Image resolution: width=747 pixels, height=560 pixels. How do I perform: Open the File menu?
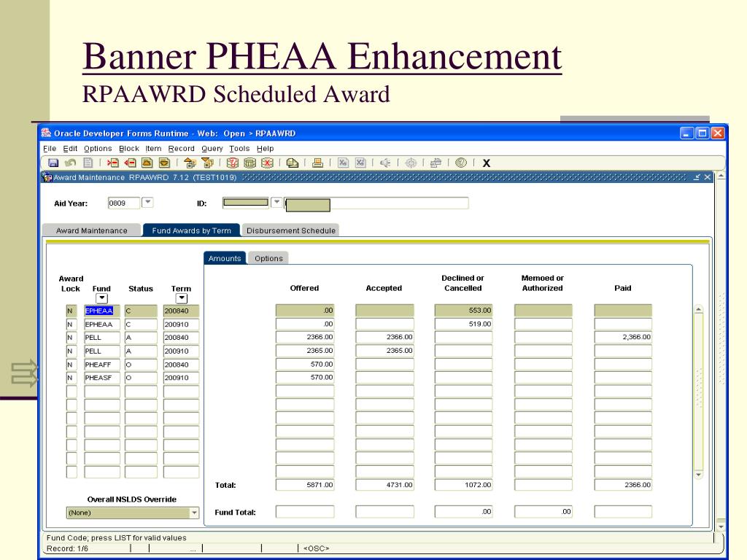tap(50, 149)
